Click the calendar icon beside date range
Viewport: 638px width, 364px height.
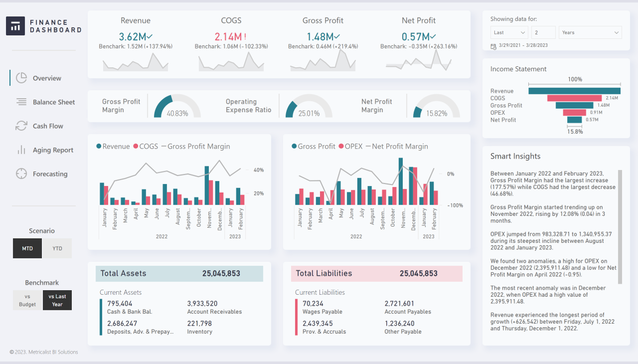[493, 47]
